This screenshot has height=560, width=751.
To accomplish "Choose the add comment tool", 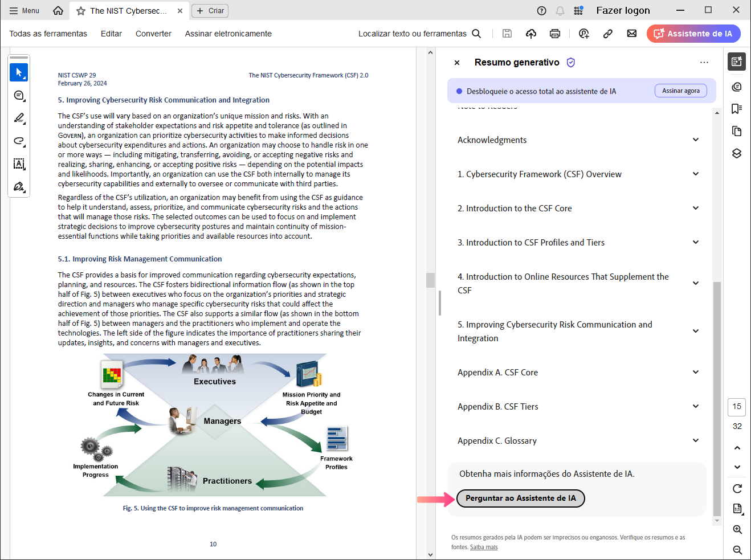I will point(19,95).
